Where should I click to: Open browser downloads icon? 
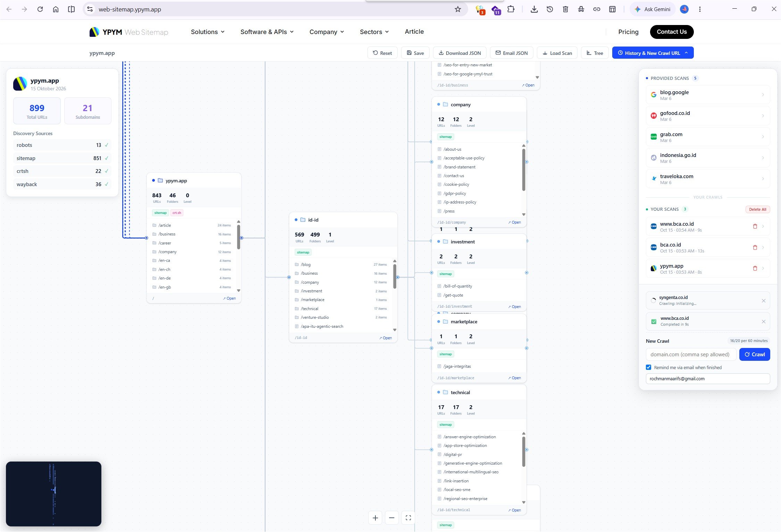tap(534, 9)
